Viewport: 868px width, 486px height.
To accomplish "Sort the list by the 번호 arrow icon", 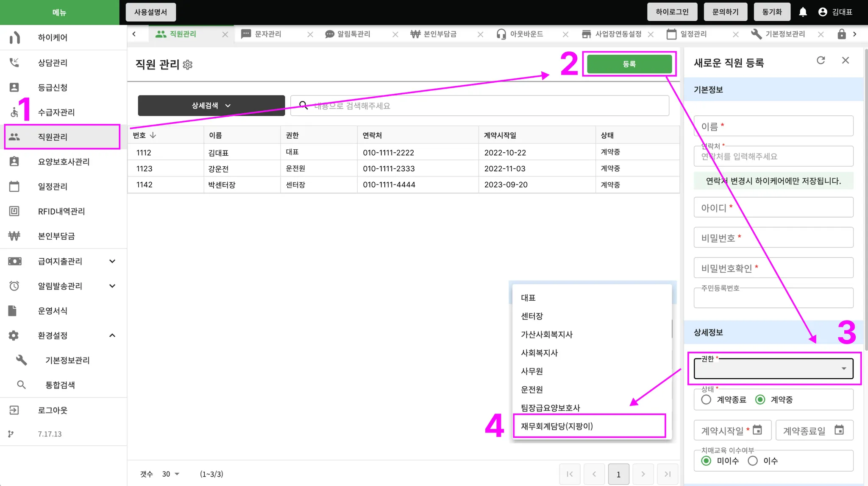I will (x=153, y=135).
